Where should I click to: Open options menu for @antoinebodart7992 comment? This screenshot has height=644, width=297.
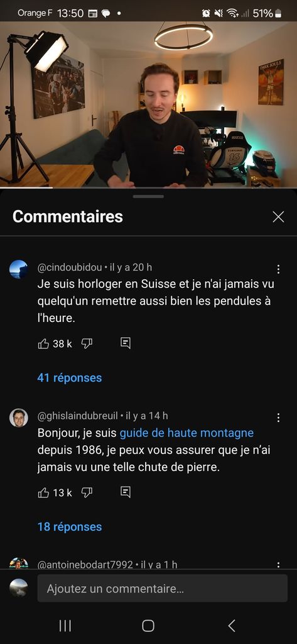coord(278,565)
